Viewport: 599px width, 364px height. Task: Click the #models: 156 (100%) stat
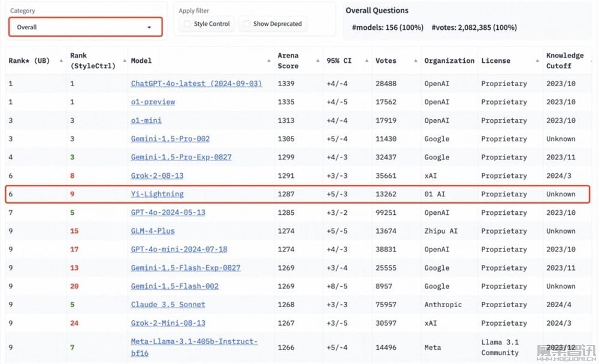click(388, 28)
